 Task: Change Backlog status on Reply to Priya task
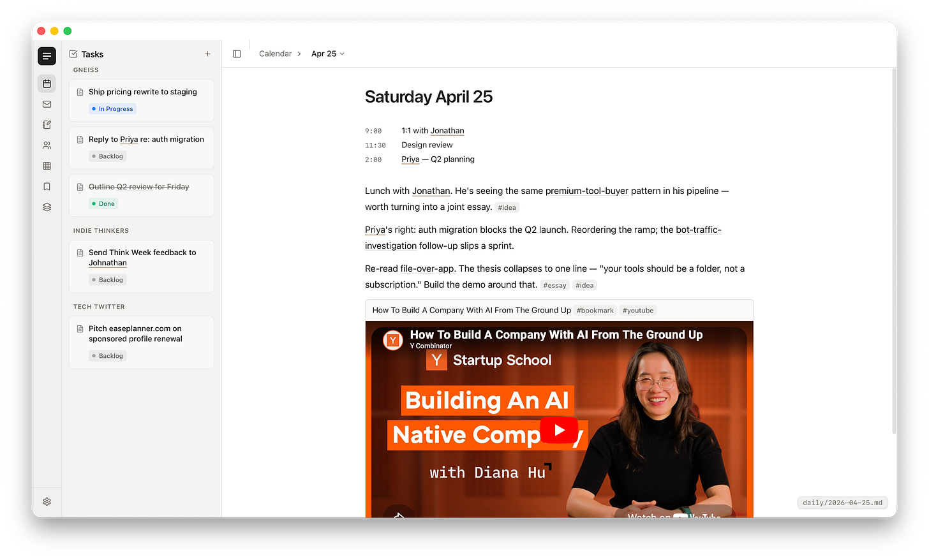(x=108, y=156)
